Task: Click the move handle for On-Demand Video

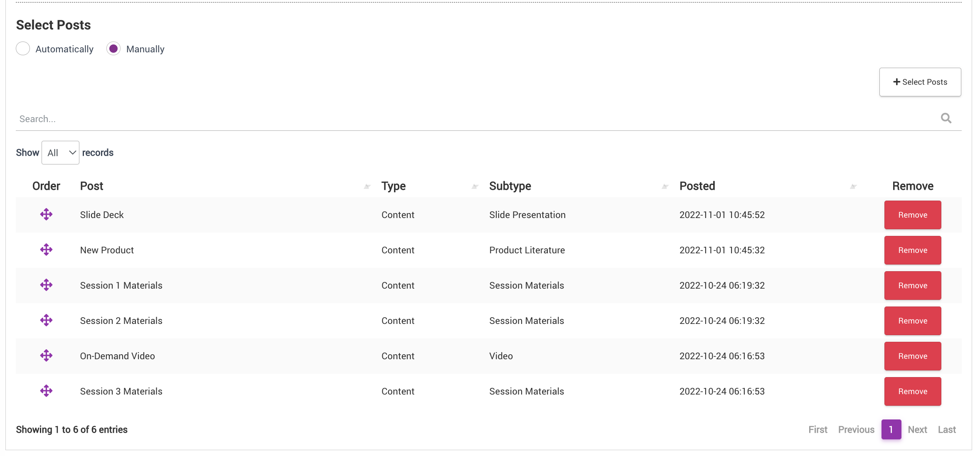Action: point(46,355)
